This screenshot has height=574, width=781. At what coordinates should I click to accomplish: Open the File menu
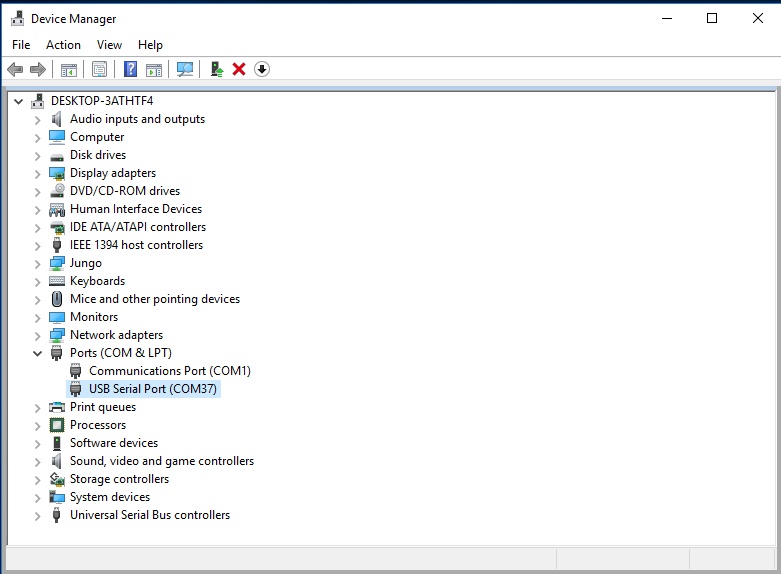21,45
